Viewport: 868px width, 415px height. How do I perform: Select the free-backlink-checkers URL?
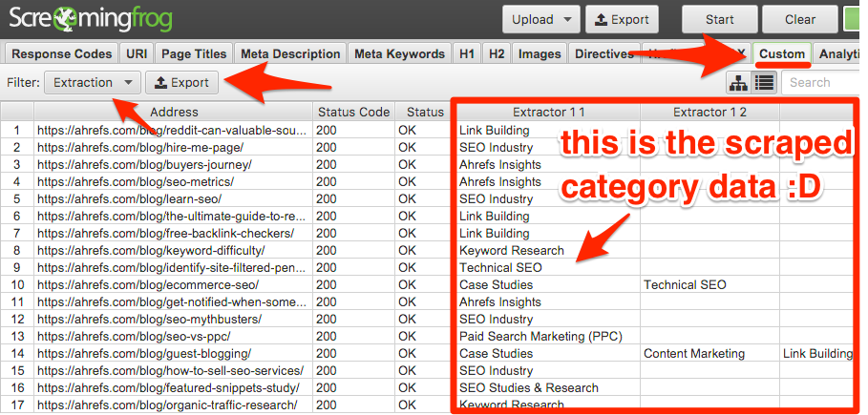tap(165, 234)
